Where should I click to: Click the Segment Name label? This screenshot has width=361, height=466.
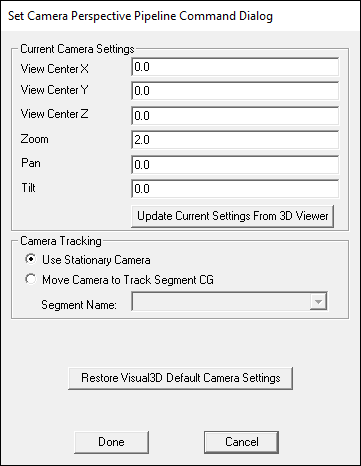pyautogui.click(x=79, y=305)
